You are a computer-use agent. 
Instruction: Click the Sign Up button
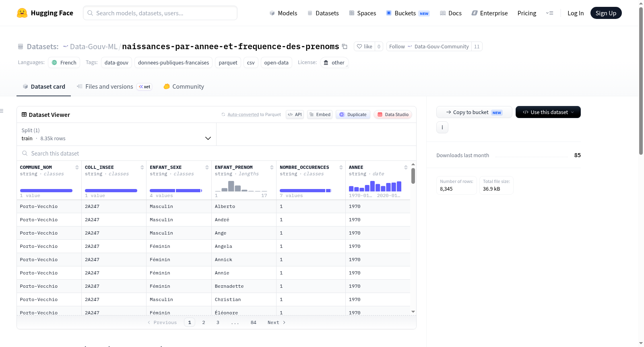coord(606,13)
